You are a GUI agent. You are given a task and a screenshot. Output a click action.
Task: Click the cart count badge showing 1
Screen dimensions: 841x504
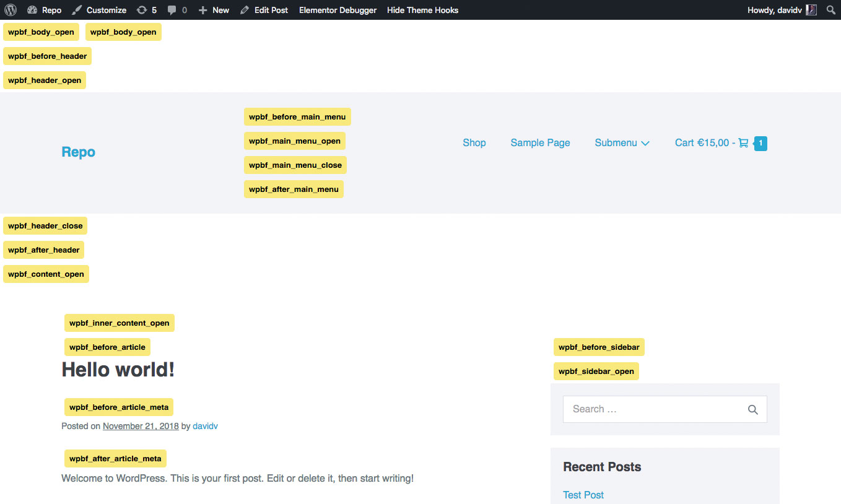pos(760,144)
